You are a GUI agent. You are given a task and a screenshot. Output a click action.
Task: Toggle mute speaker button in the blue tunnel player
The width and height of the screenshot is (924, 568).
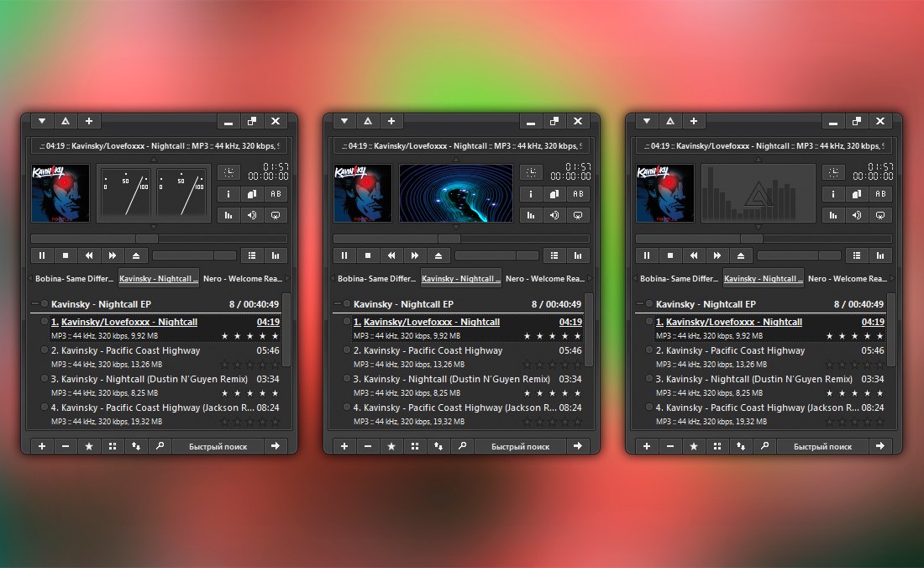(554, 215)
